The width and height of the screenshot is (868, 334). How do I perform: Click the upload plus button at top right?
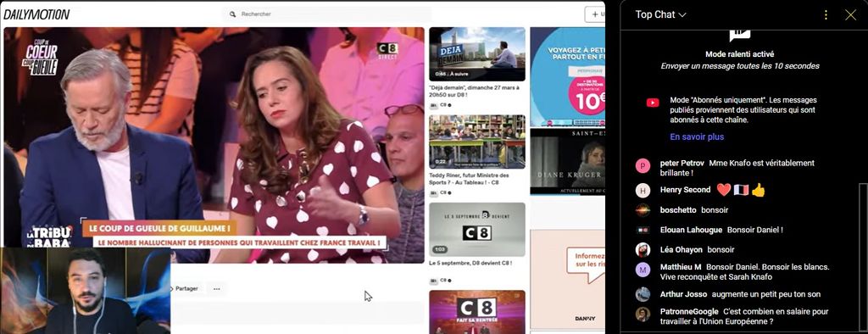595,14
